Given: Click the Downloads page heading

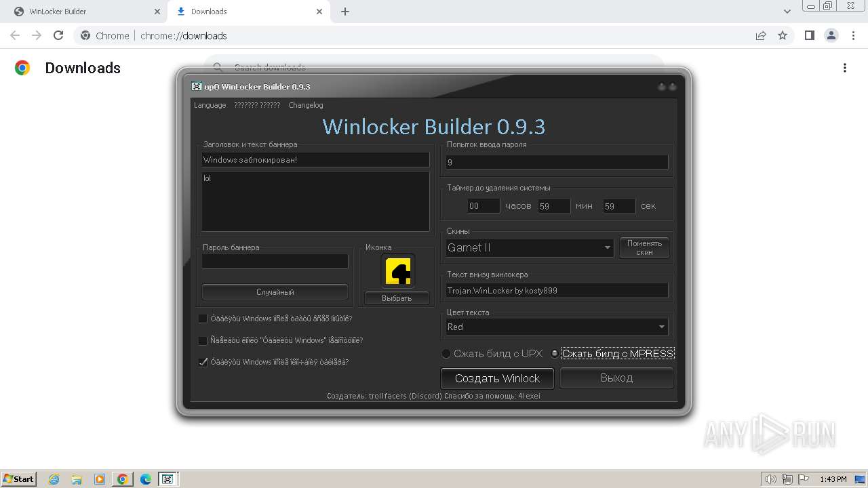Looking at the screenshot, I should pos(83,68).
